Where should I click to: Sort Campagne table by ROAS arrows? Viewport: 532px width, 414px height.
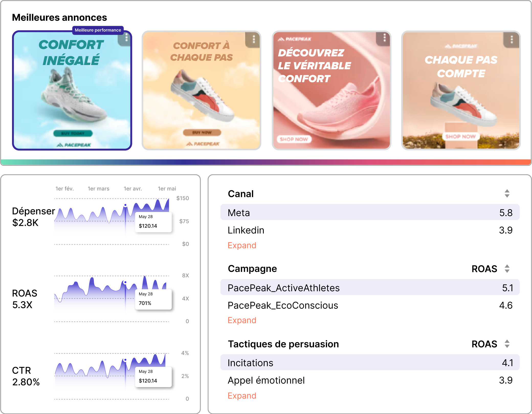(x=507, y=269)
